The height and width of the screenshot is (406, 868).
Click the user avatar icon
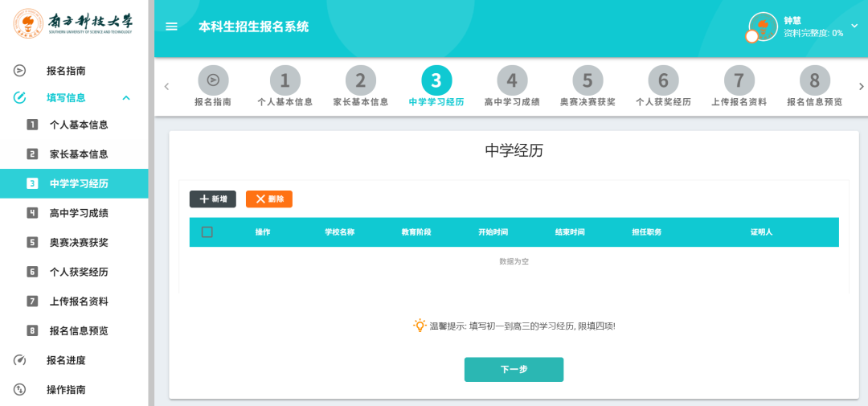point(763,27)
